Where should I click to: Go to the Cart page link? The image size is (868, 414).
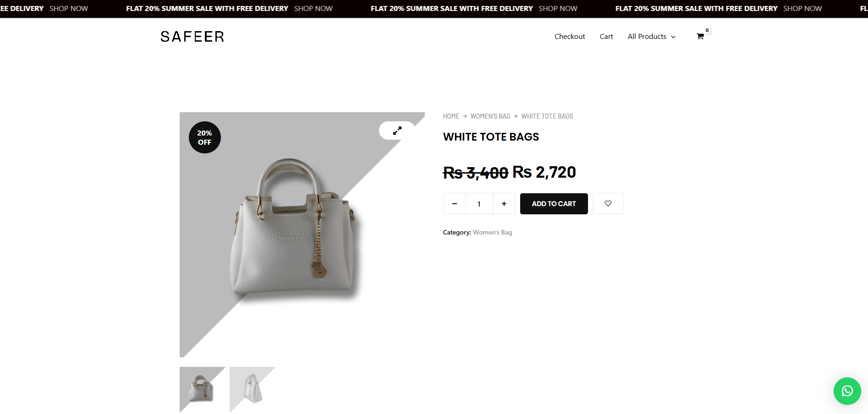pos(606,37)
